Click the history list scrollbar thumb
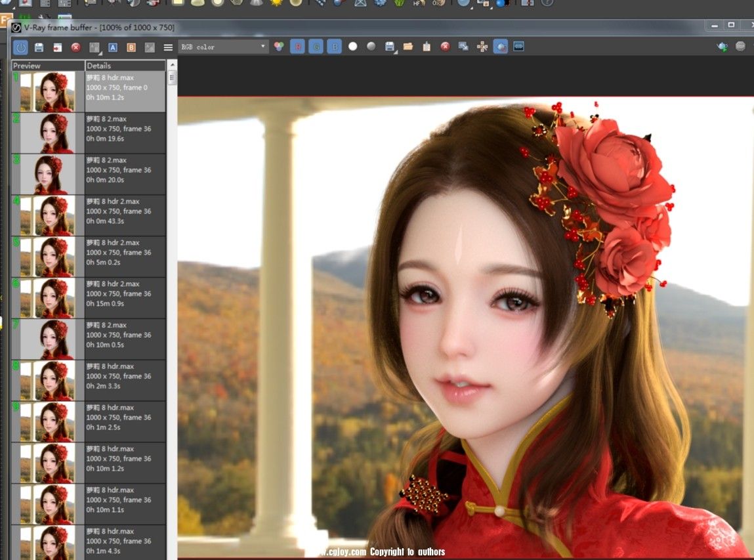This screenshot has height=560, width=754. coord(172,78)
